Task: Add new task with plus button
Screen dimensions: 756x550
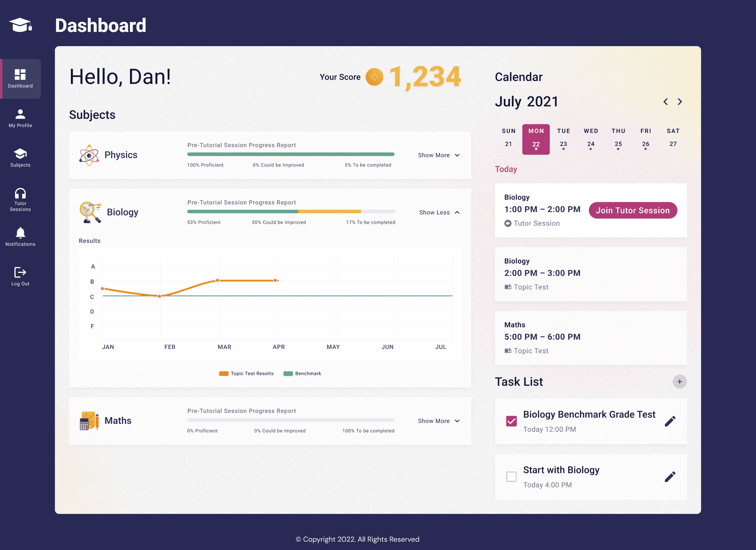Action: 679,382
